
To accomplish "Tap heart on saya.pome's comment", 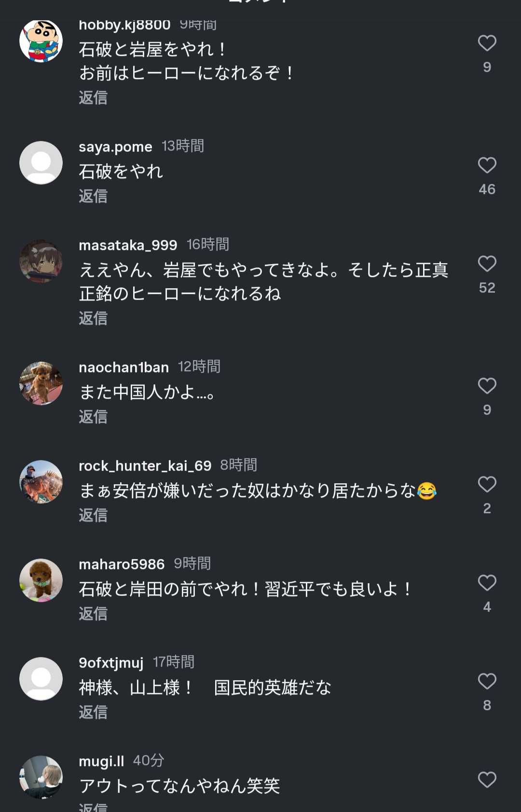I will (487, 166).
